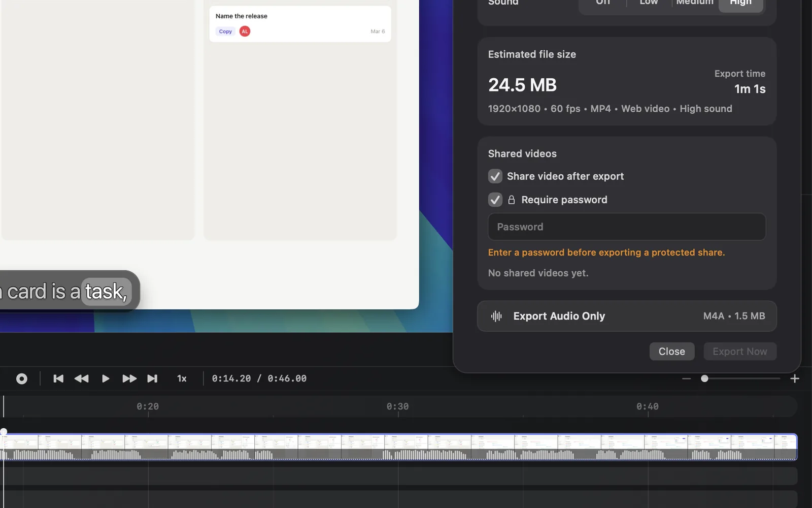This screenshot has height=508, width=812.
Task: Zoom out the timeline with minus icon
Action: (x=686, y=378)
